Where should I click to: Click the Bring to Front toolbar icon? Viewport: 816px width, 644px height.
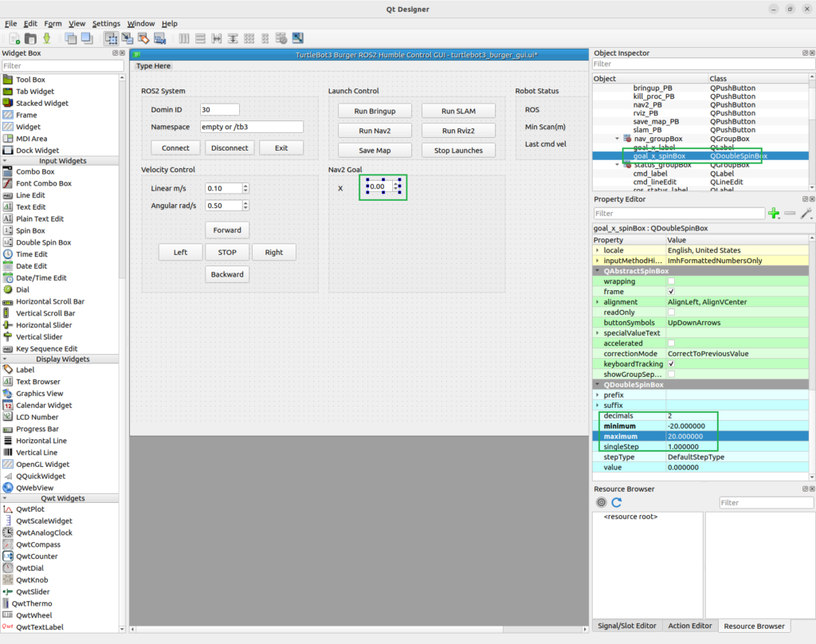(x=87, y=38)
